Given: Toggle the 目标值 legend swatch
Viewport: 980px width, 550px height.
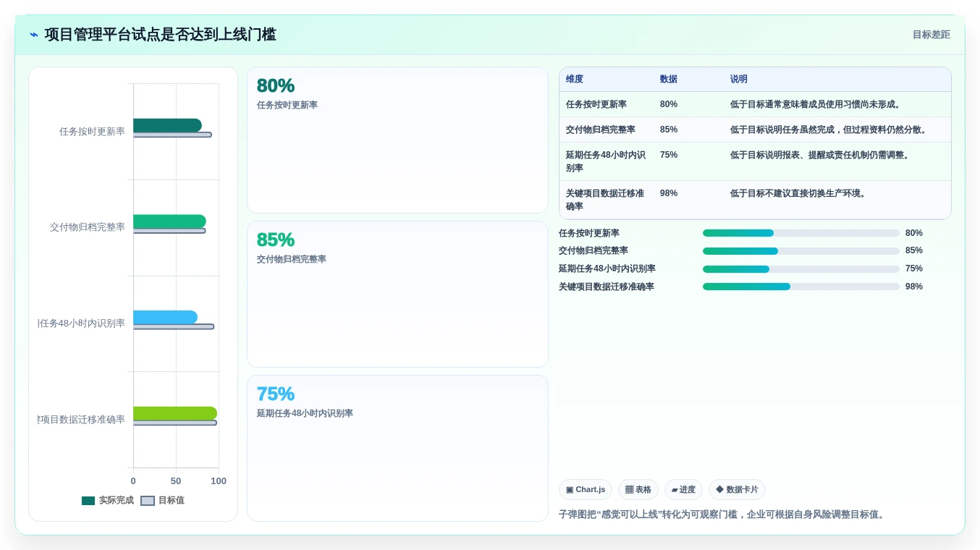Looking at the screenshot, I should tap(148, 501).
